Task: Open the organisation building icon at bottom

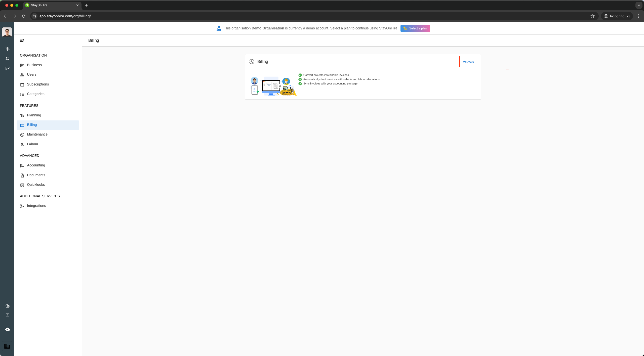Action: pyautogui.click(x=7, y=346)
